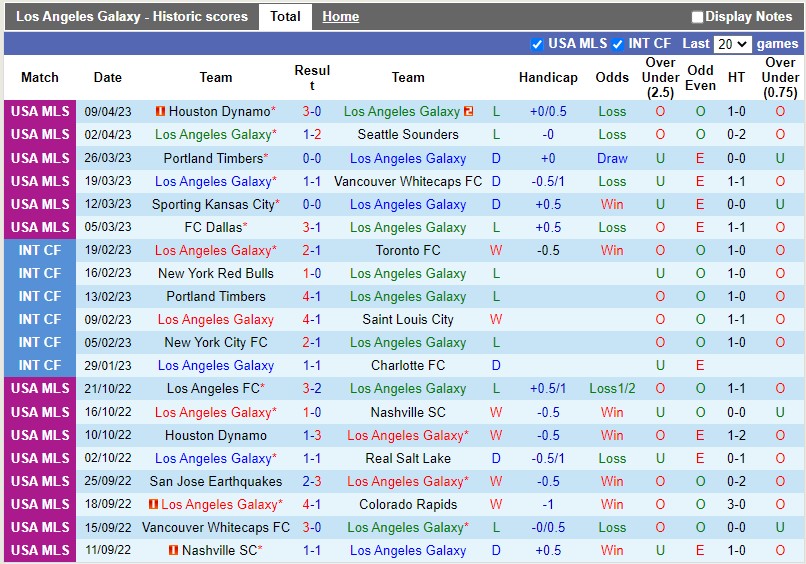Click the 3-2 result for Los Angeles FC match
The width and height of the screenshot is (806, 564).
pos(312,388)
